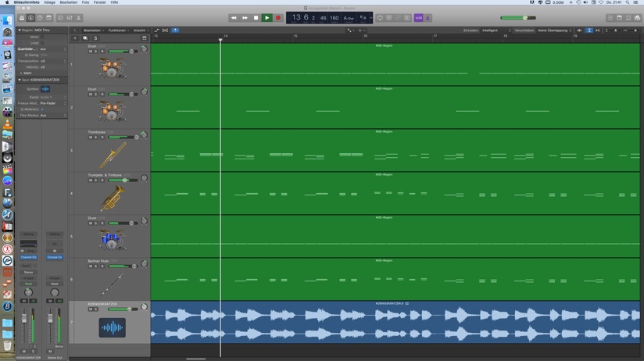Open the Quick Help question mark icon
The height and width of the screenshot is (361, 644).
click(x=40, y=18)
